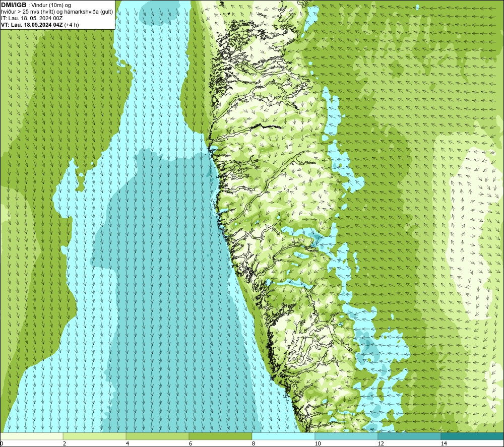Click the scale label '14'
The width and height of the screenshot is (504, 447).
click(444, 444)
